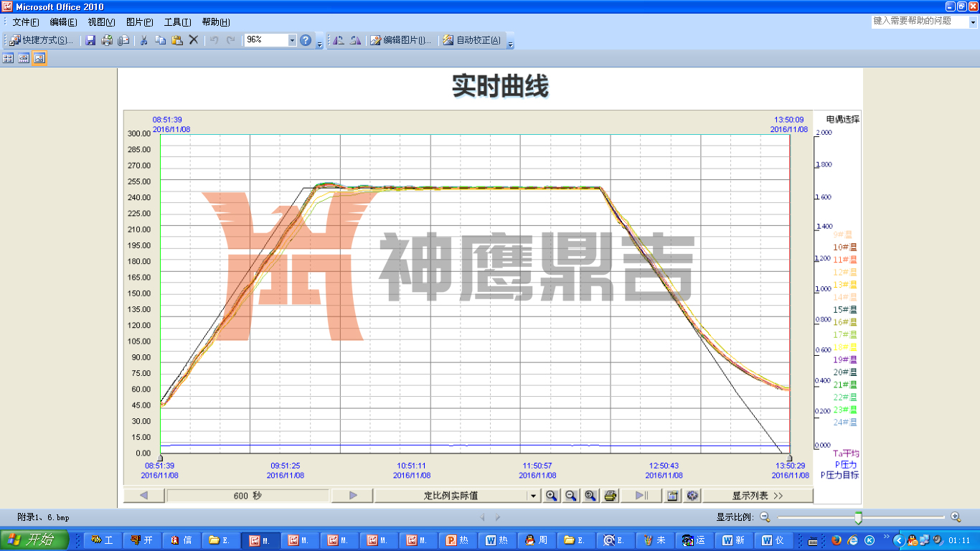Click the status bar zoom in magnifier

pyautogui.click(x=956, y=517)
